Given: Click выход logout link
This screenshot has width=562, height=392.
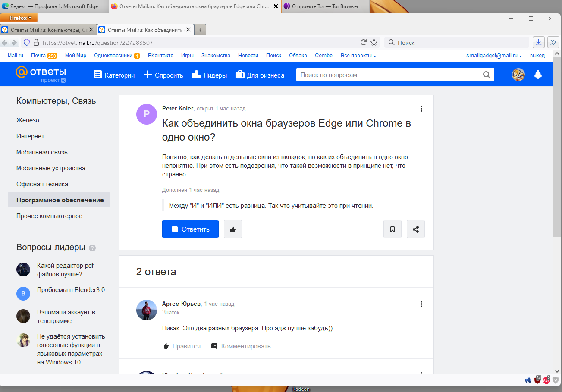Looking at the screenshot, I should click(537, 56).
